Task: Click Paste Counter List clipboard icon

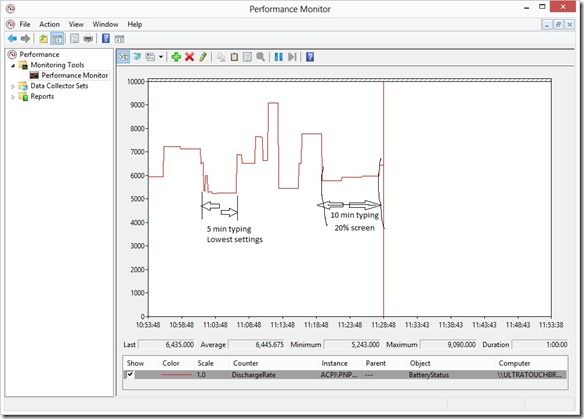Action: [x=234, y=57]
